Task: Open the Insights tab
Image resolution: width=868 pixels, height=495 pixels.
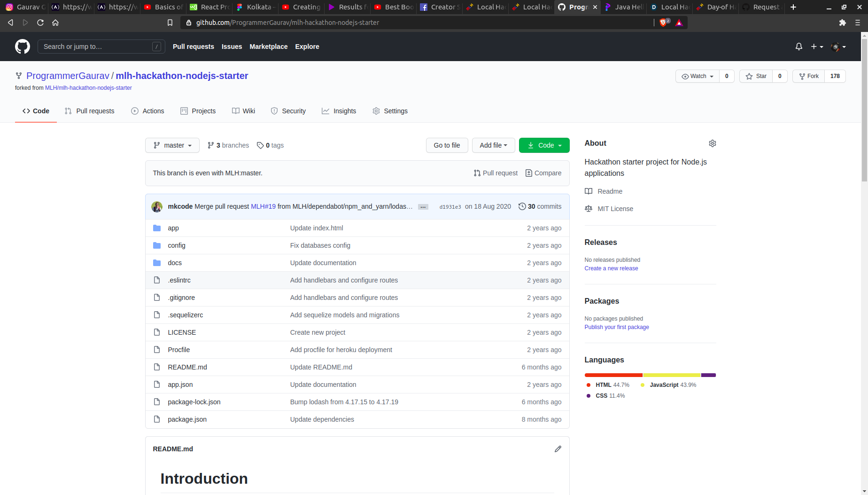Action: coord(339,111)
